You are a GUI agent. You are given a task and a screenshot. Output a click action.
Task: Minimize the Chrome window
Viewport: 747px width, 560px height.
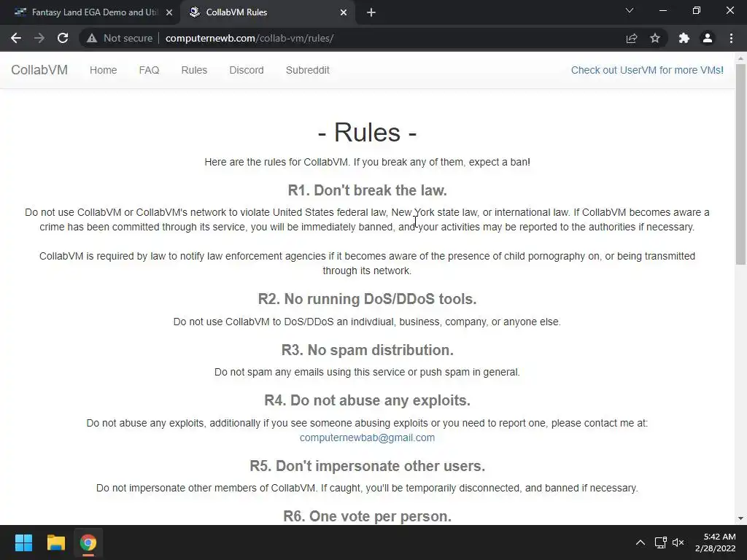[663, 10]
